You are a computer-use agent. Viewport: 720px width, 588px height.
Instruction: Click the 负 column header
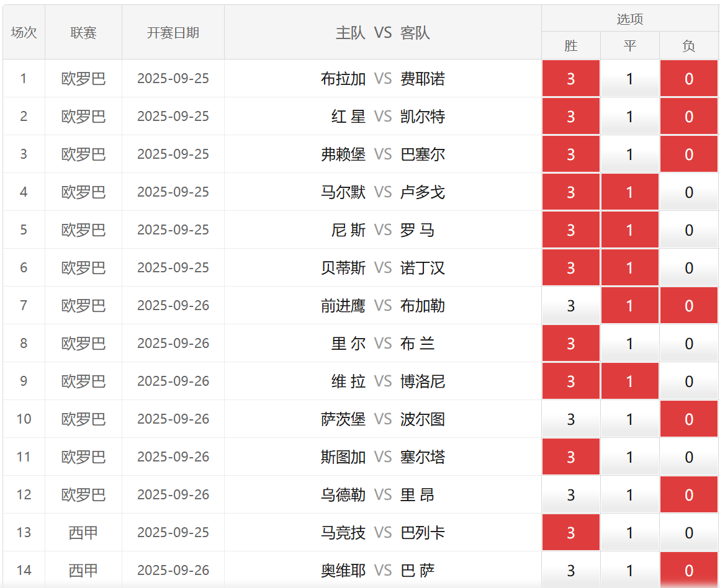[x=688, y=46]
